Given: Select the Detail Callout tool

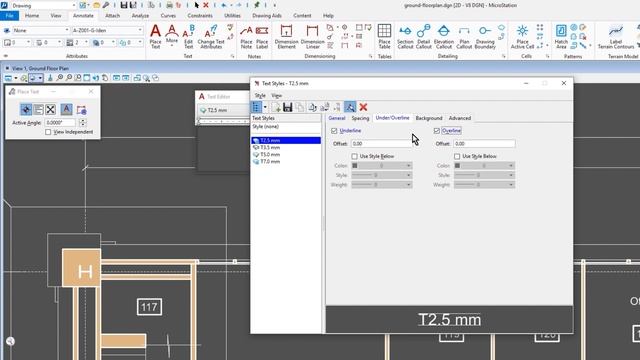Looking at the screenshot, I should [424, 37].
